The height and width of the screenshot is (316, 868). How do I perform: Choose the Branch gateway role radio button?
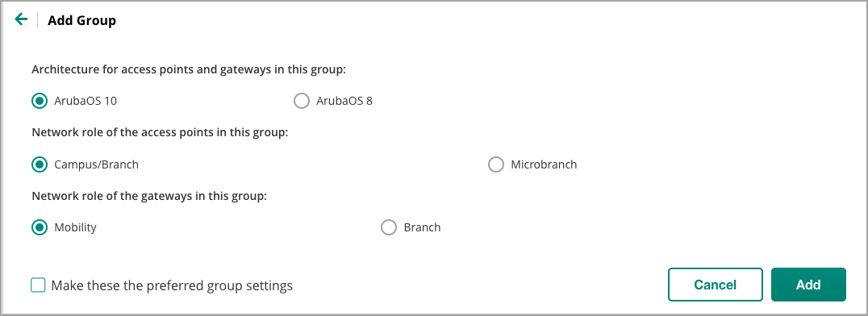[x=389, y=227]
